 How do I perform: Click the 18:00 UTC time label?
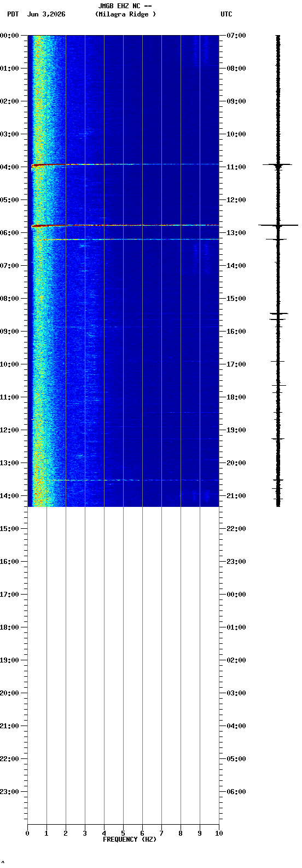[236, 397]
